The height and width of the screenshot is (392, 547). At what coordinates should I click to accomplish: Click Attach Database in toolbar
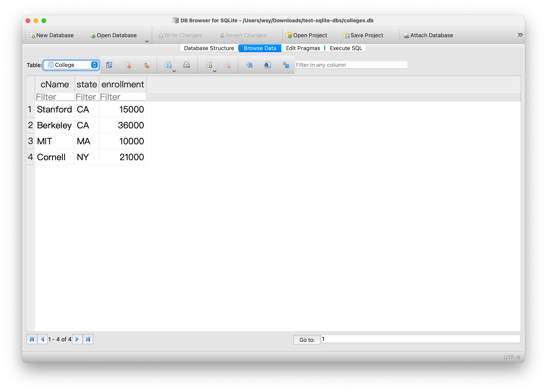pos(428,35)
